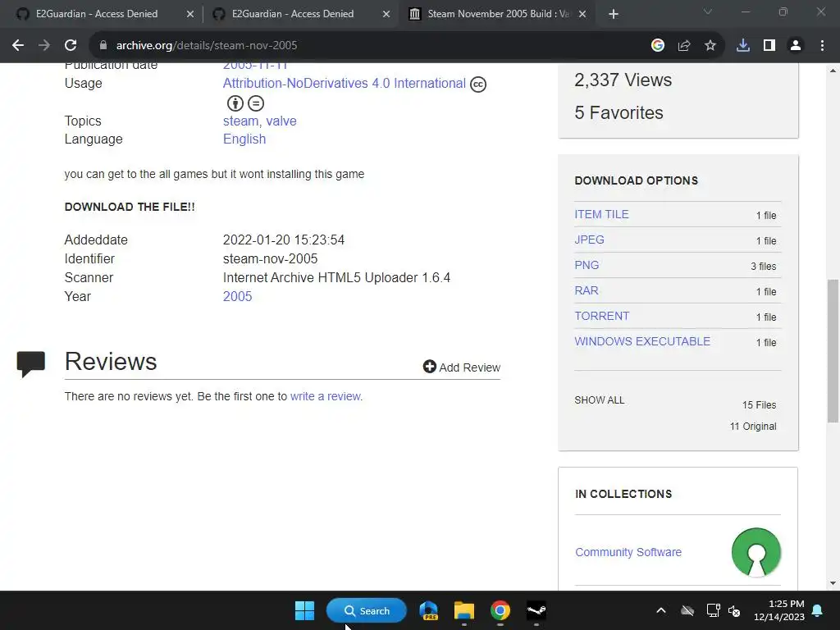Reload the archive.org page

pos(71,46)
